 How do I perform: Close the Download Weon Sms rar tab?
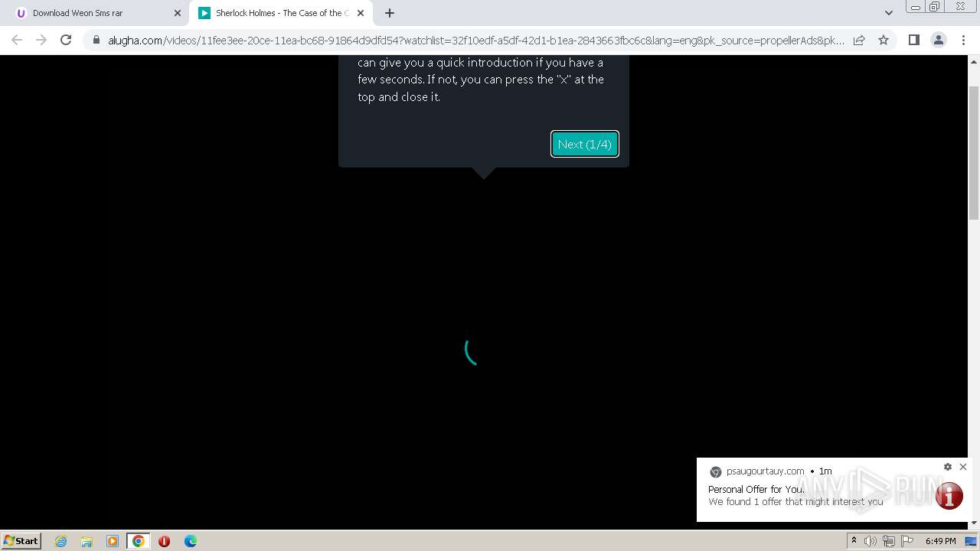point(178,13)
